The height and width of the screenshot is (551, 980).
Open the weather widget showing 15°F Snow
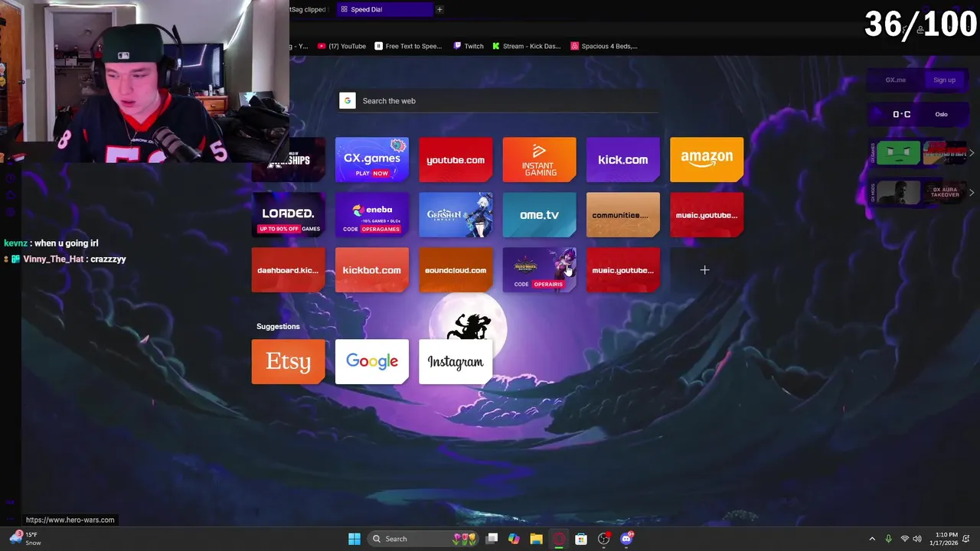pos(24,539)
